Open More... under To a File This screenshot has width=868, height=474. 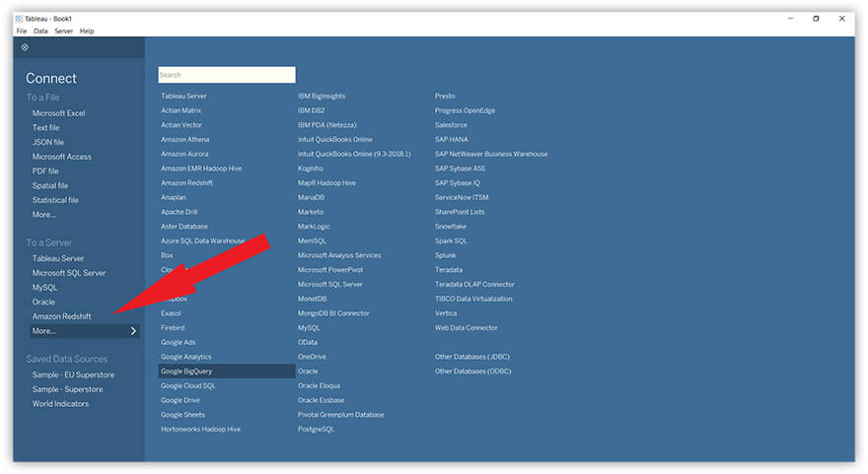(43, 215)
